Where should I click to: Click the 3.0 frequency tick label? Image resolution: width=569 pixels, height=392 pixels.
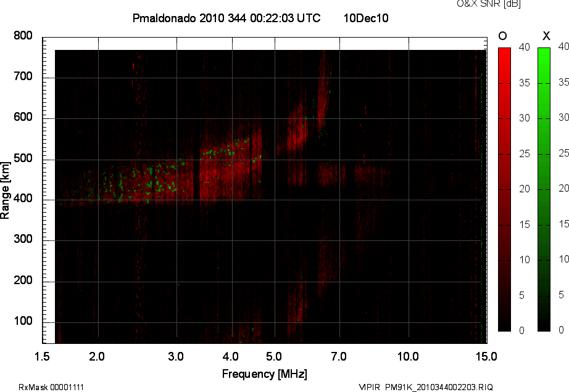(176, 356)
